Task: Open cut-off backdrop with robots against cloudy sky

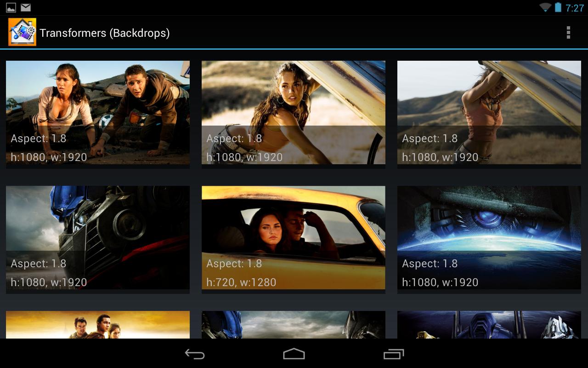Action: (294, 325)
